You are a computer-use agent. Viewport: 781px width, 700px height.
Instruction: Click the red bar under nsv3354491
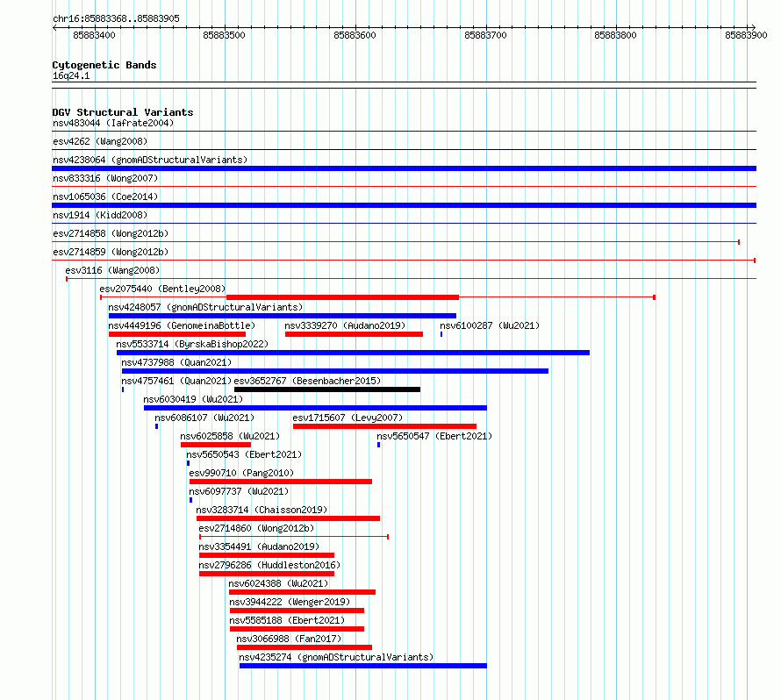click(267, 555)
